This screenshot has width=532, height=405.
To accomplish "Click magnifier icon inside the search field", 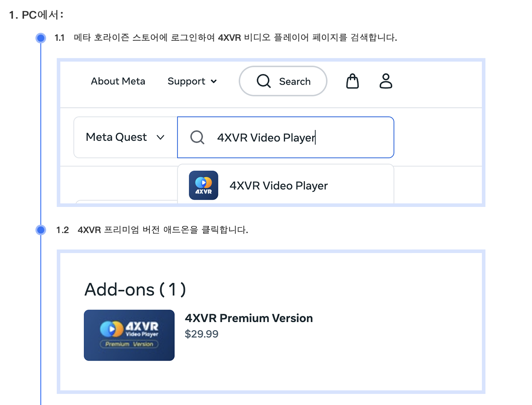I will pyautogui.click(x=197, y=137).
